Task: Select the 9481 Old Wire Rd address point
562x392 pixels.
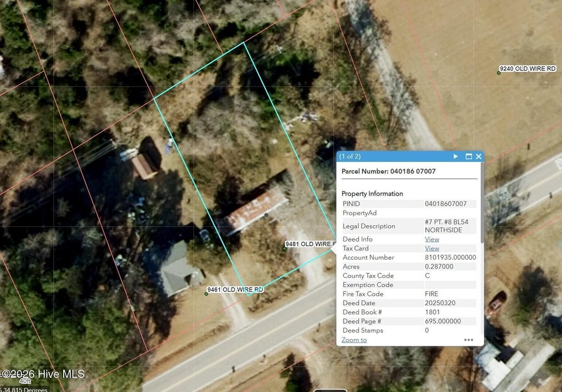Action: 285,248
